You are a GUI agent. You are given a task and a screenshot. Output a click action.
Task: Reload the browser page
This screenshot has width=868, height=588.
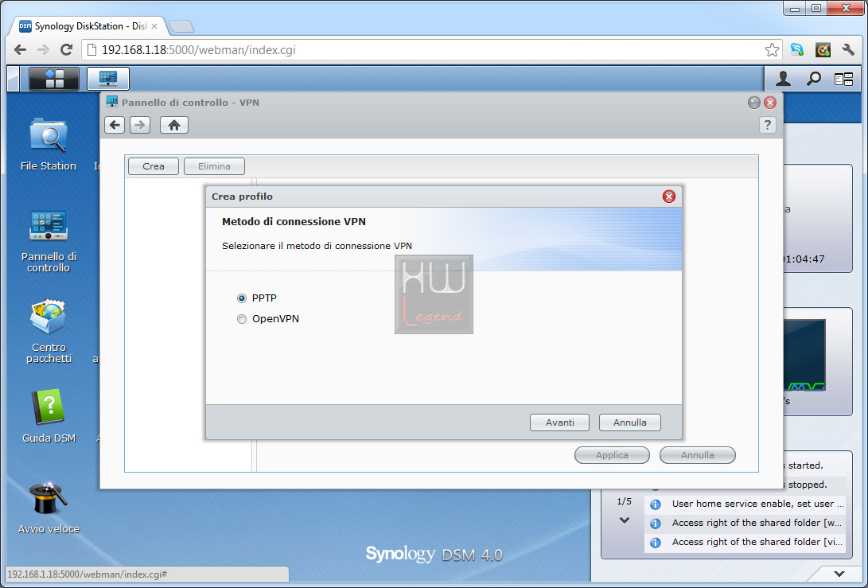tap(66, 50)
